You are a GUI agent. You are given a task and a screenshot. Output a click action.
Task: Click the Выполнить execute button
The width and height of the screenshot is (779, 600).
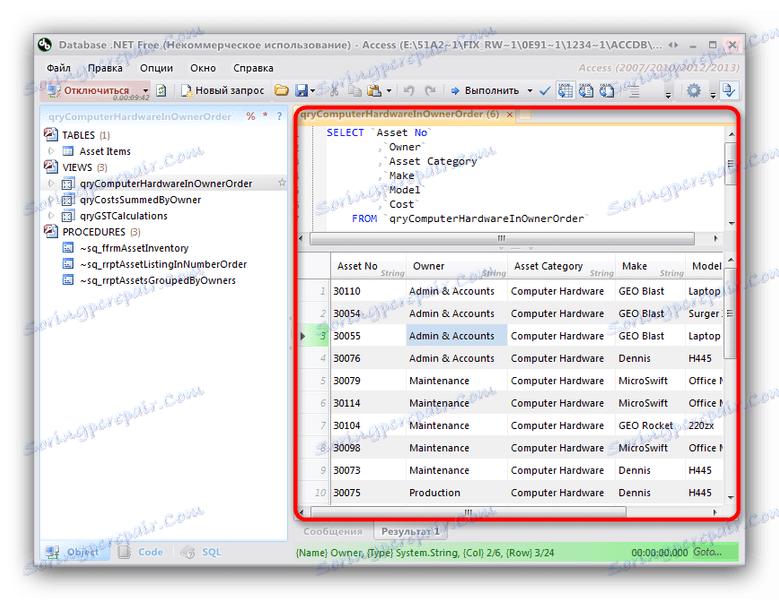click(485, 90)
